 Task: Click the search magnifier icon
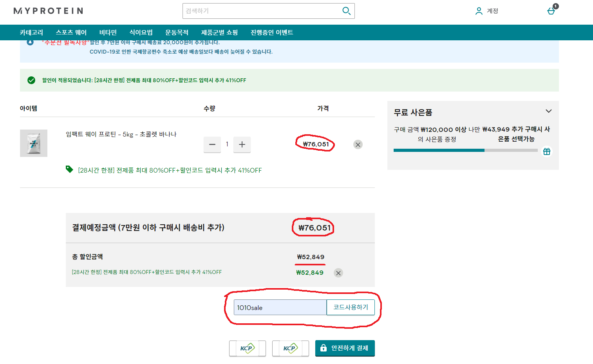(x=346, y=11)
